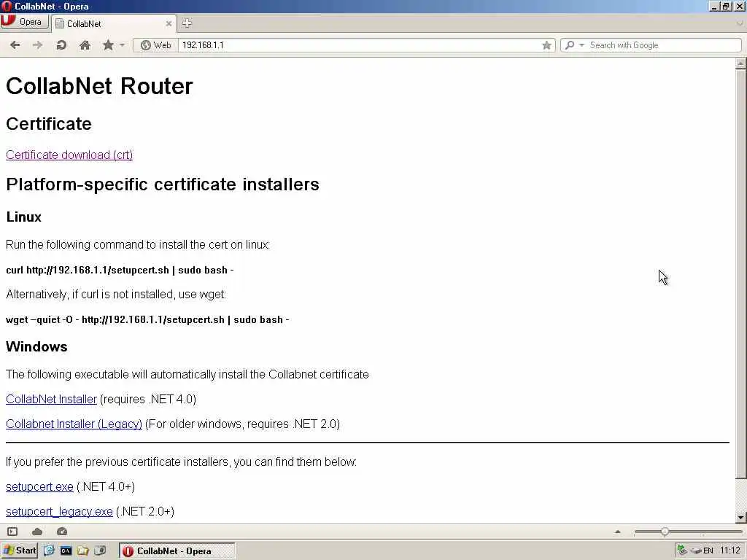747x560 pixels.
Task: Open the search engine selector dropdown arrow
Action: (581, 45)
